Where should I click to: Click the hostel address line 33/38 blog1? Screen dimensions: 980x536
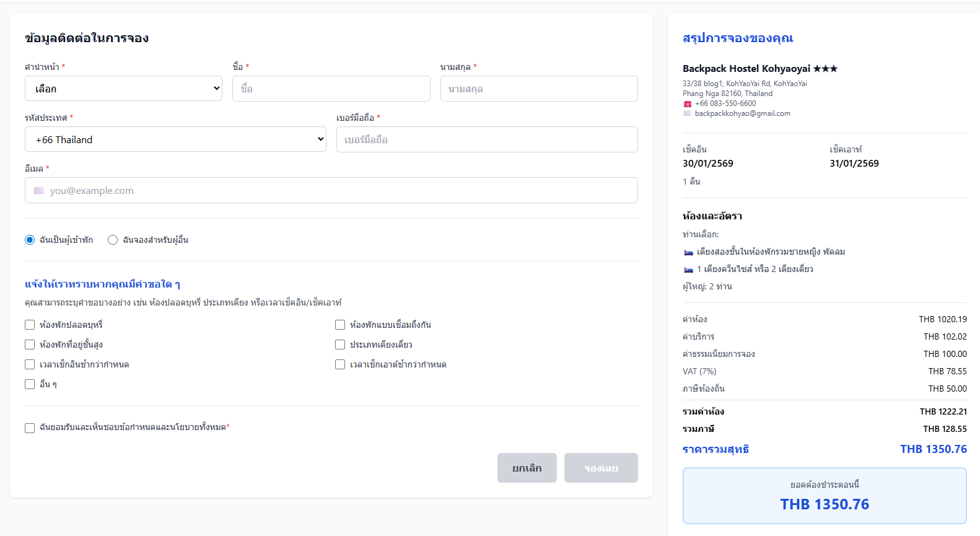(745, 84)
